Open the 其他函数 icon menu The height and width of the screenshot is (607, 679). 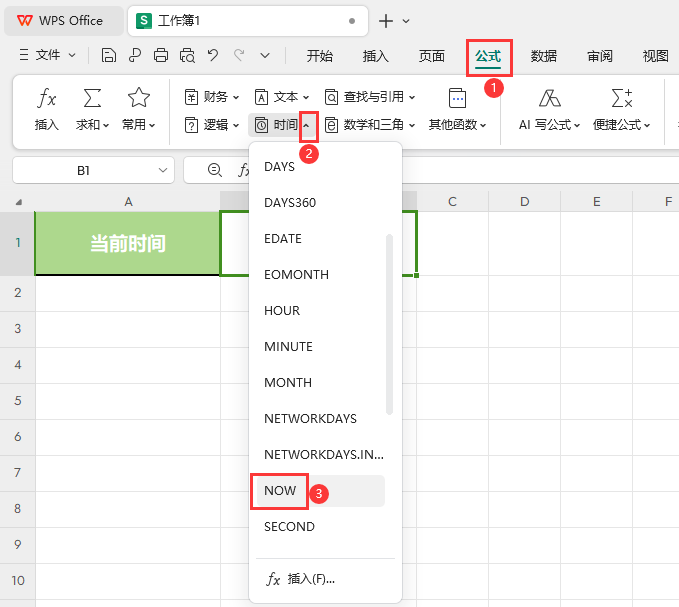(457, 98)
